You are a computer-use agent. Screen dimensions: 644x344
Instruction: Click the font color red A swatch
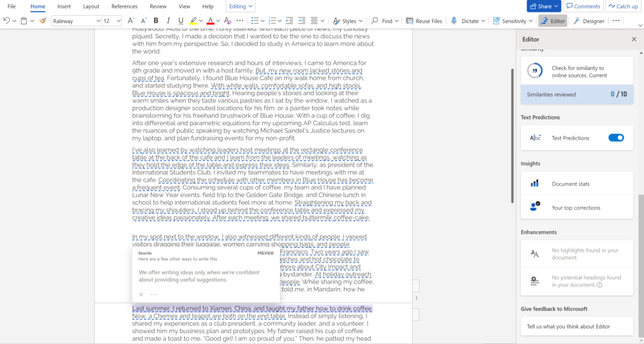click(x=210, y=21)
